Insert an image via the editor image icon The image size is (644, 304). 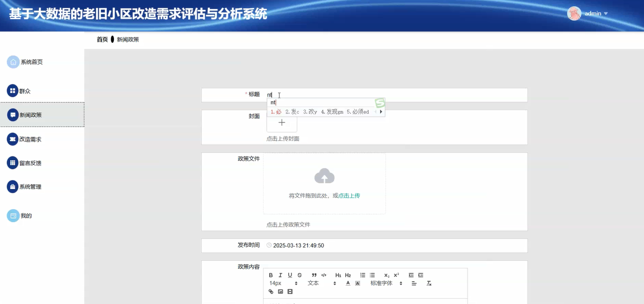coord(280,292)
